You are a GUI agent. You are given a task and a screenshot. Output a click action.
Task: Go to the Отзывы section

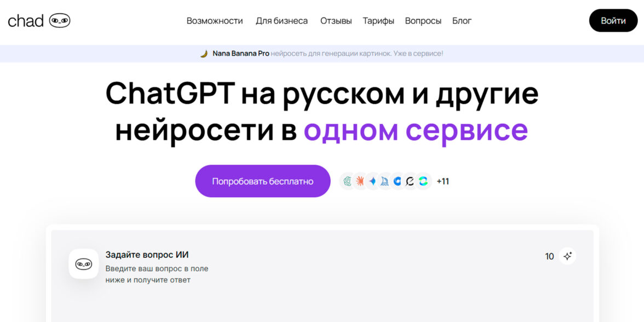(336, 21)
